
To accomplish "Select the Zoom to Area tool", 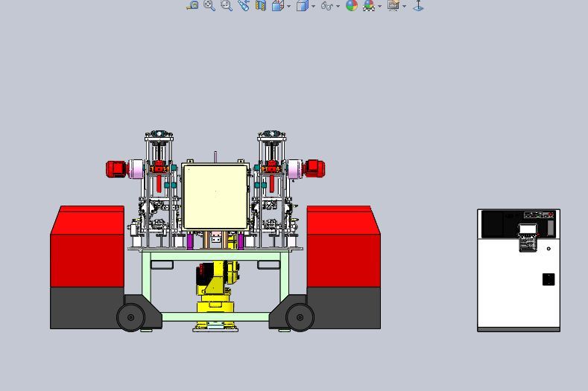I will point(209,5).
